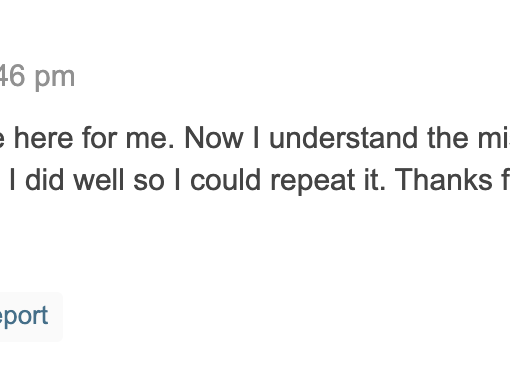Click the word "for" in "here for me"
This screenshot has height=366, width=510.
99,138
